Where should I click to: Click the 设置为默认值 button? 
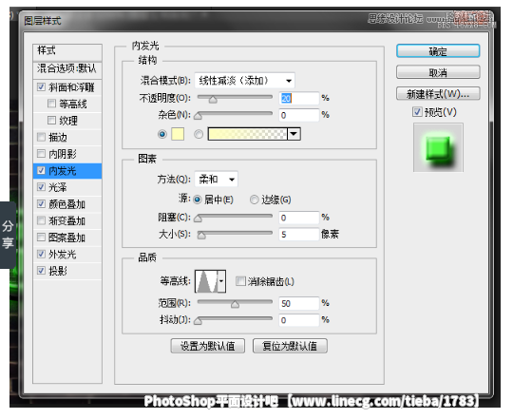pyautogui.click(x=208, y=346)
